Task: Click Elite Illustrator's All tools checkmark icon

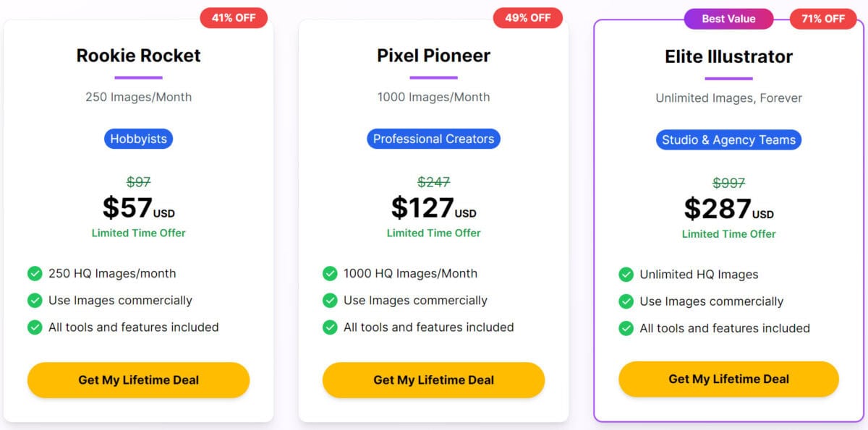Action: click(626, 328)
